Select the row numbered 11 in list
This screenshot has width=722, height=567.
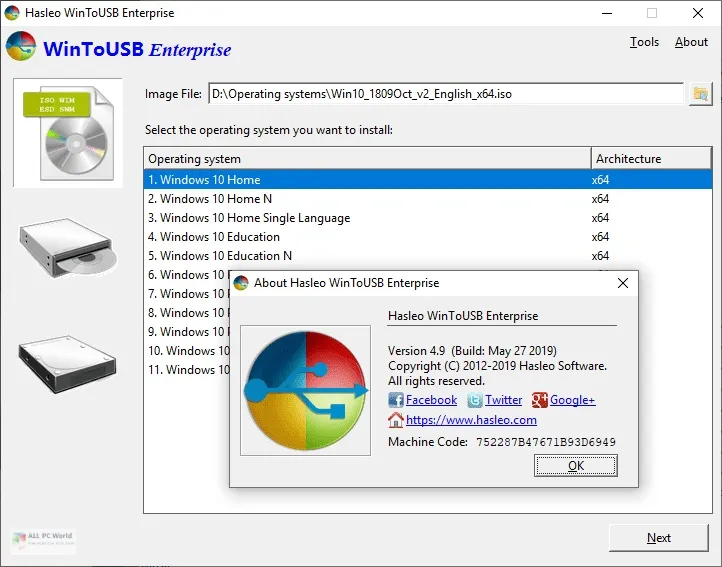[x=187, y=369]
